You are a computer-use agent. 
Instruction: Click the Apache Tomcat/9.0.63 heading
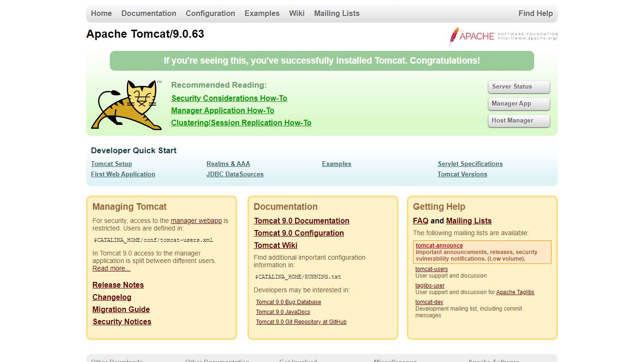click(145, 34)
